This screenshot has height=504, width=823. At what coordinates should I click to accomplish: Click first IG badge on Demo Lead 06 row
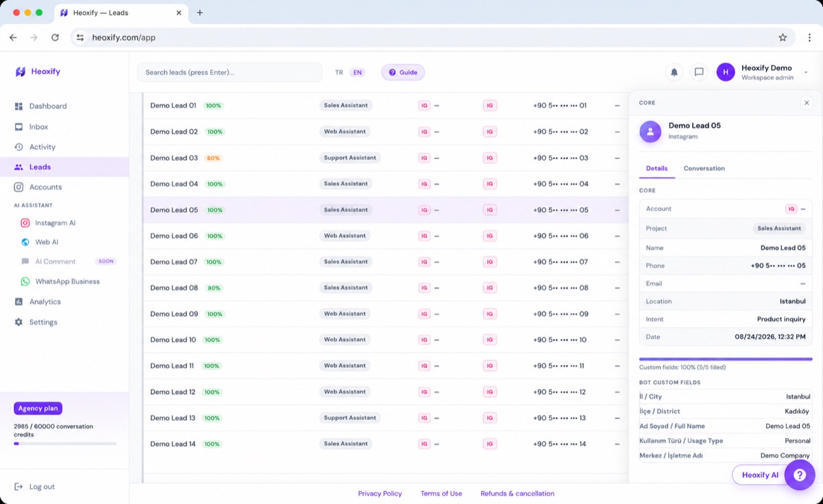425,236
